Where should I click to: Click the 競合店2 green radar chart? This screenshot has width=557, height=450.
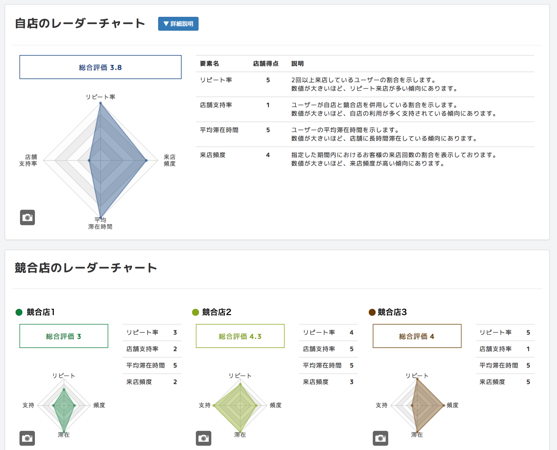pos(236,406)
